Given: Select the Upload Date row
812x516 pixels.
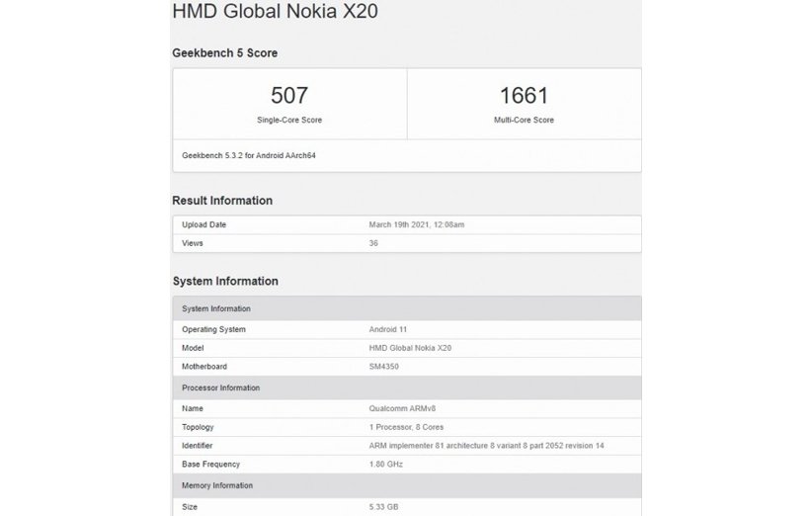Looking at the screenshot, I should [x=407, y=224].
